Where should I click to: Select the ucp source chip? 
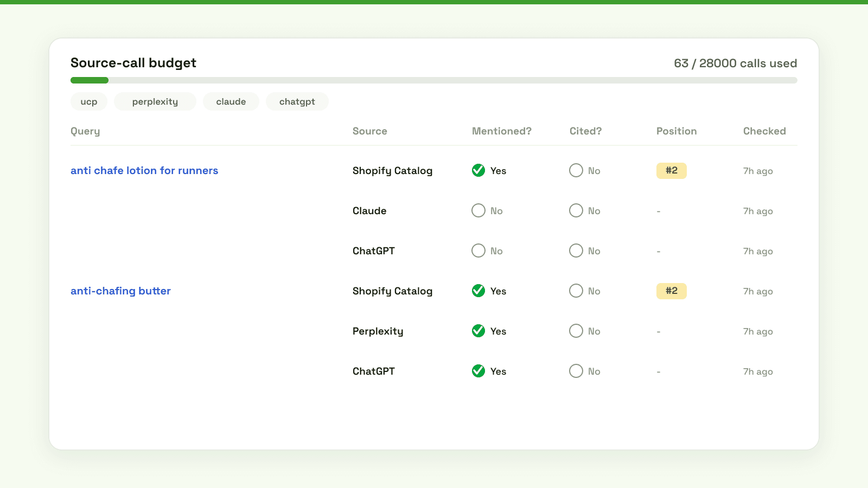point(89,101)
